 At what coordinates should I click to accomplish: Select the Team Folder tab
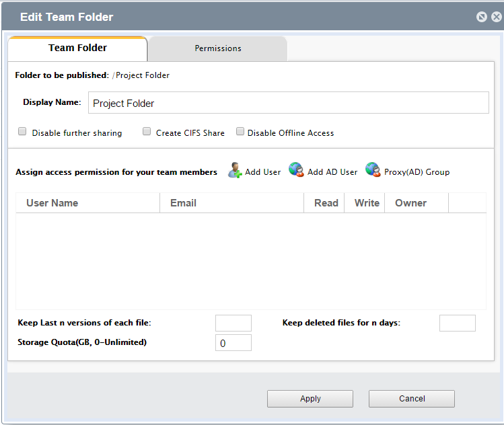pos(77,48)
